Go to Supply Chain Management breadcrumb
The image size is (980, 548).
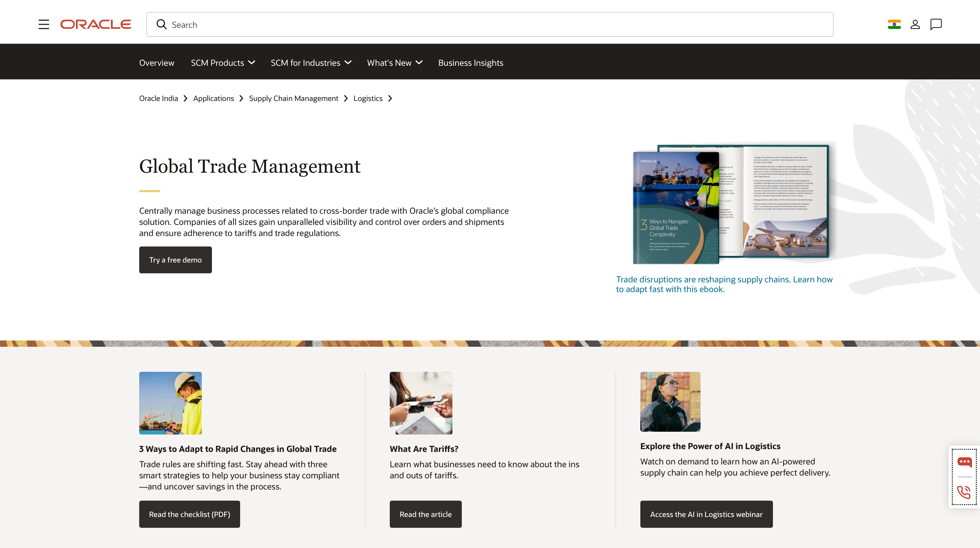coord(294,98)
